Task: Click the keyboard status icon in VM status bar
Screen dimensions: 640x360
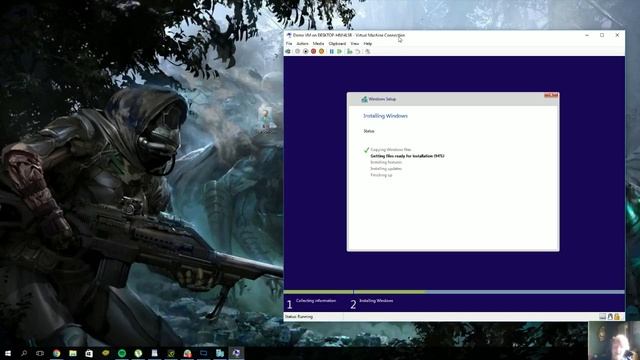Action: coord(602,317)
